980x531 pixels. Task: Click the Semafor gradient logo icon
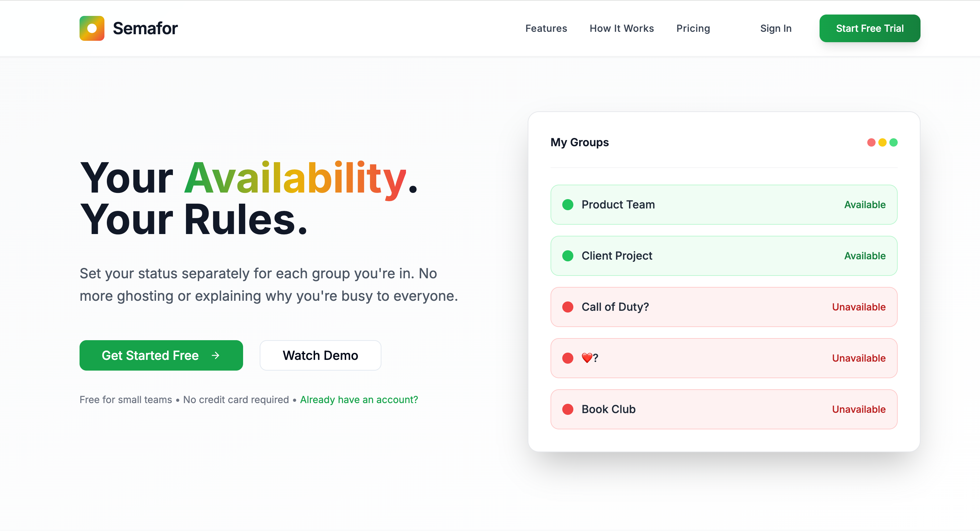pos(92,28)
